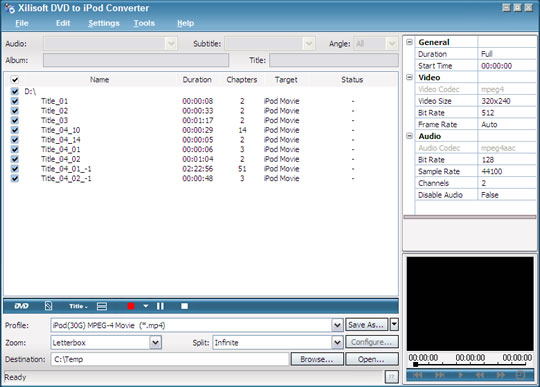
Task: Click the duration 02:22:56 cell
Action: [x=198, y=169]
